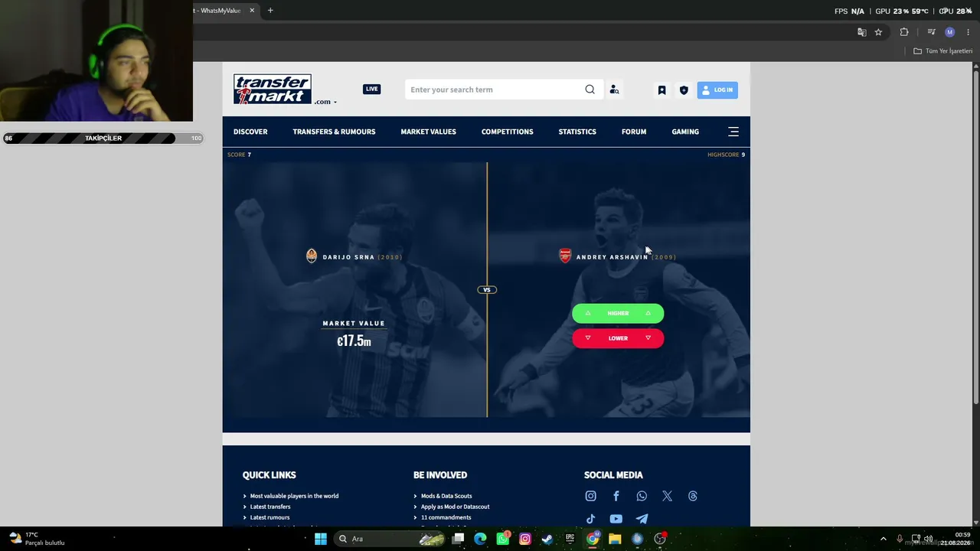Open Task View from the taskbar

click(458, 539)
